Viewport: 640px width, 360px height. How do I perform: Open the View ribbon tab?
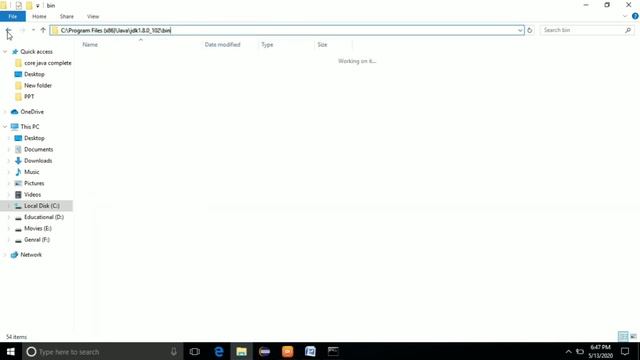(x=93, y=16)
